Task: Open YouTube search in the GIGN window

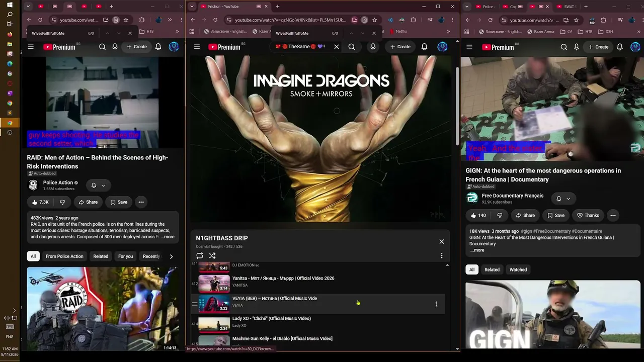Action: [564, 47]
